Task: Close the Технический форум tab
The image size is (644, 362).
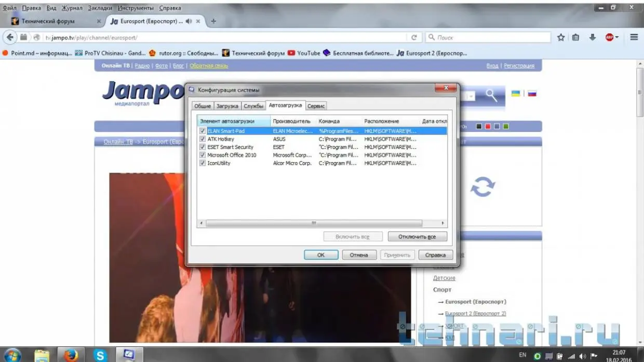Action: 99,21
